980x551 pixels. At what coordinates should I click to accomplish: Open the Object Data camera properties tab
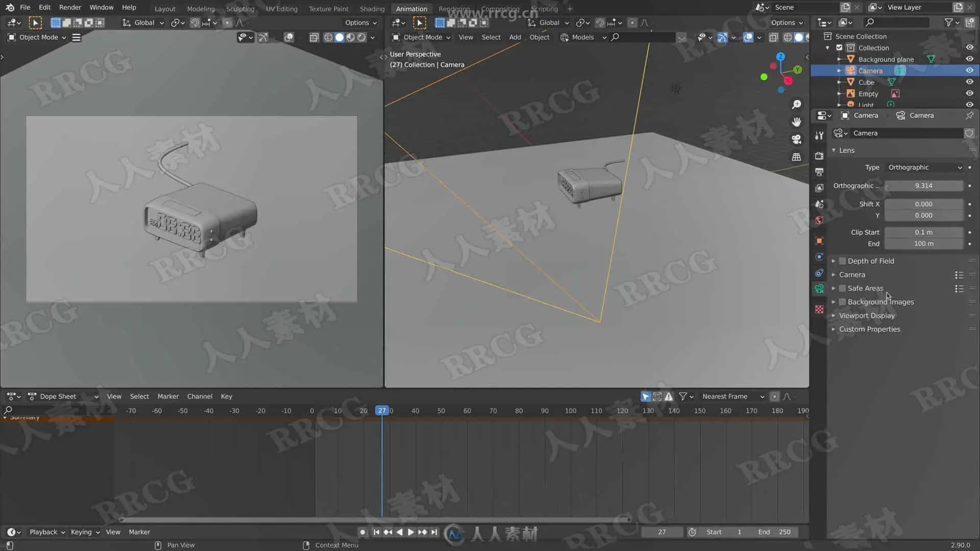(x=819, y=289)
